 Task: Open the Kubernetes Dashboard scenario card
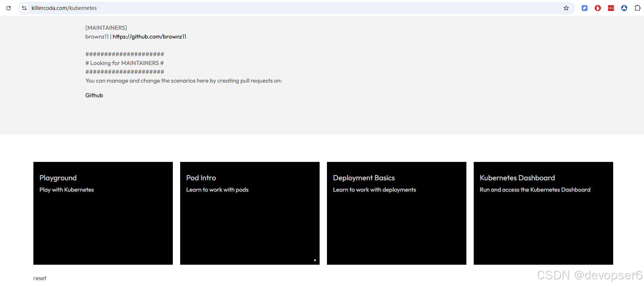[543, 213]
